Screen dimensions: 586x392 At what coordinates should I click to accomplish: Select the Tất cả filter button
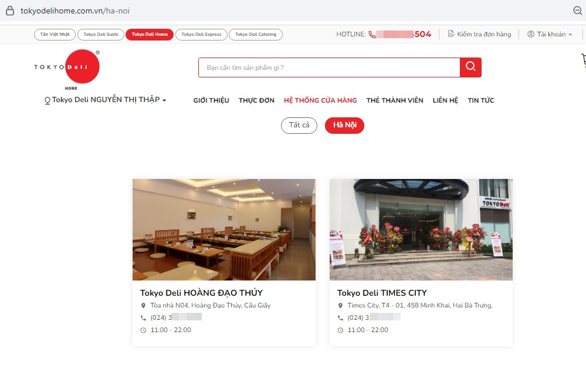[x=299, y=126]
